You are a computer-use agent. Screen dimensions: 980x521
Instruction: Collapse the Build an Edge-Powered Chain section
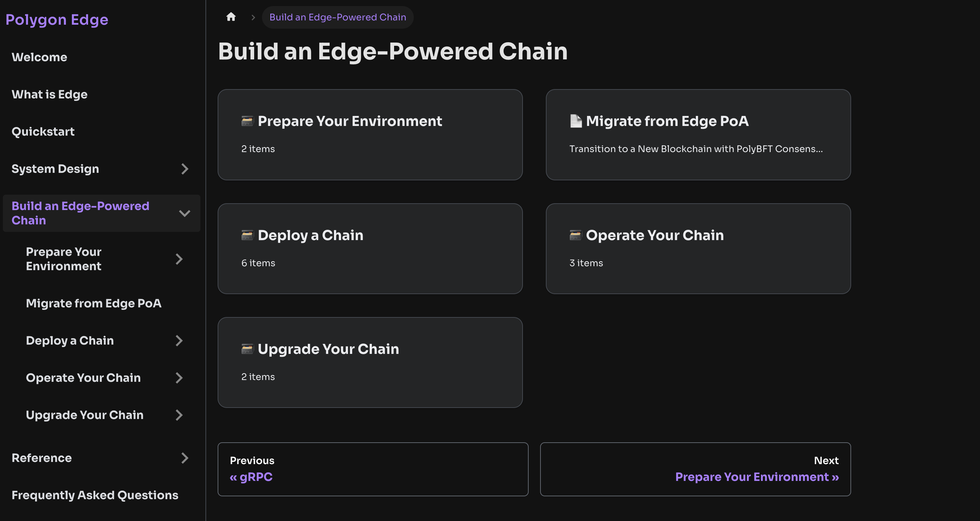click(185, 213)
